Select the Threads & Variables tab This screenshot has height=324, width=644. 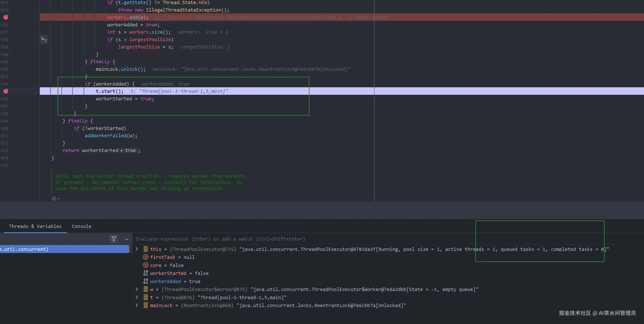click(35, 226)
